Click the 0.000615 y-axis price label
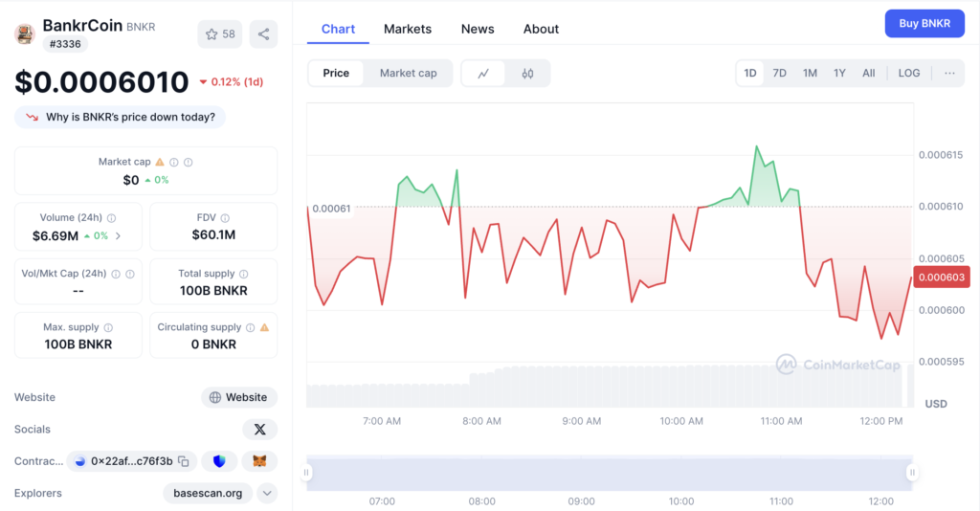 tap(941, 155)
